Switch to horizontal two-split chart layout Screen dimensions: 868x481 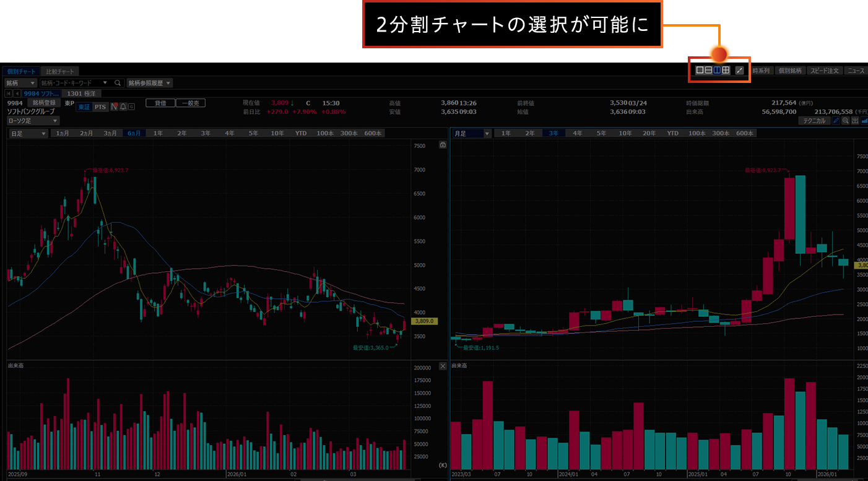(708, 71)
